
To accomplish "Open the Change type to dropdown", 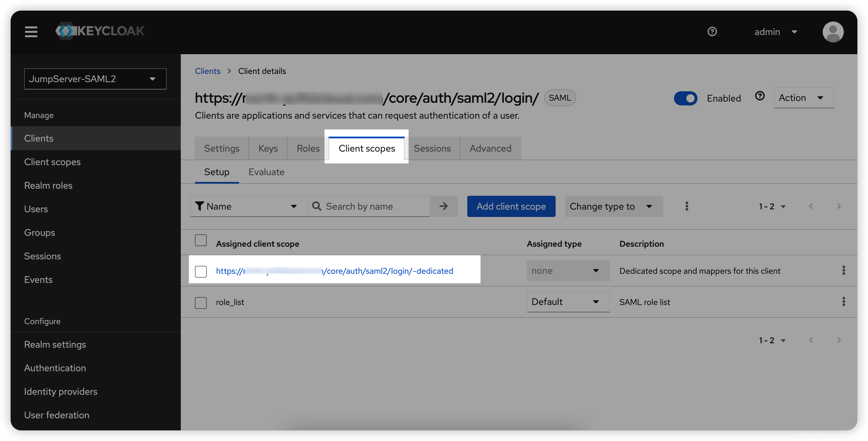I will coord(613,206).
